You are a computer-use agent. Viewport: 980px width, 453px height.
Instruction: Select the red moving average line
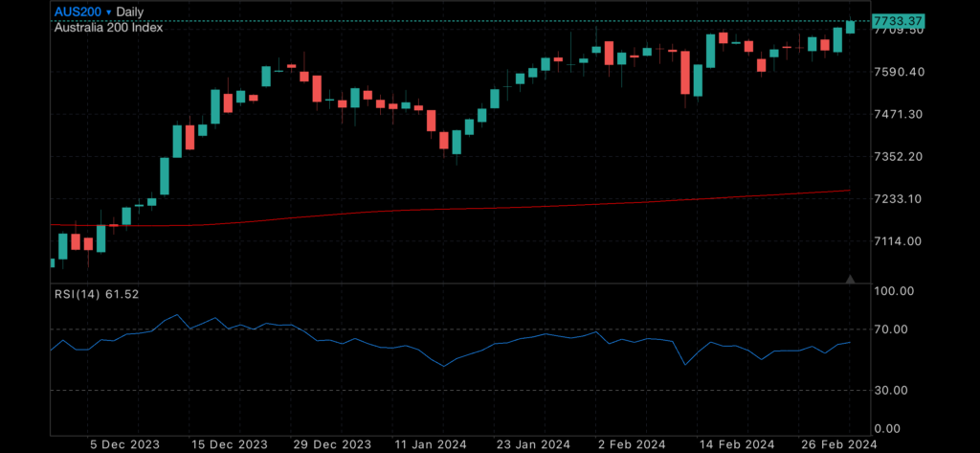tap(450, 209)
